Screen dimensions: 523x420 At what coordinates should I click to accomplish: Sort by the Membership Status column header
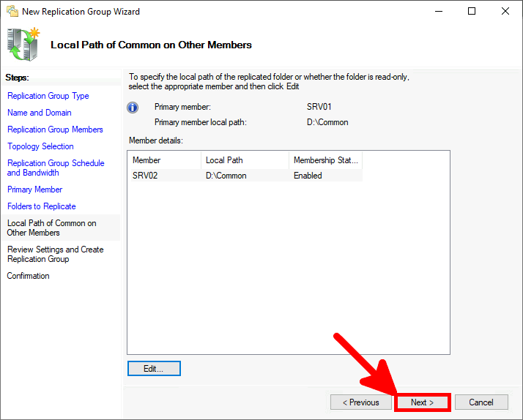(x=325, y=160)
